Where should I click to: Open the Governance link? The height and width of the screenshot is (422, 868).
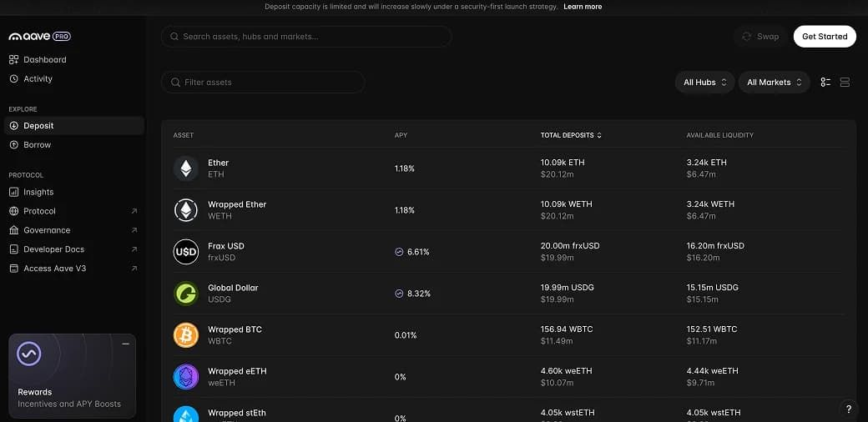pos(74,230)
